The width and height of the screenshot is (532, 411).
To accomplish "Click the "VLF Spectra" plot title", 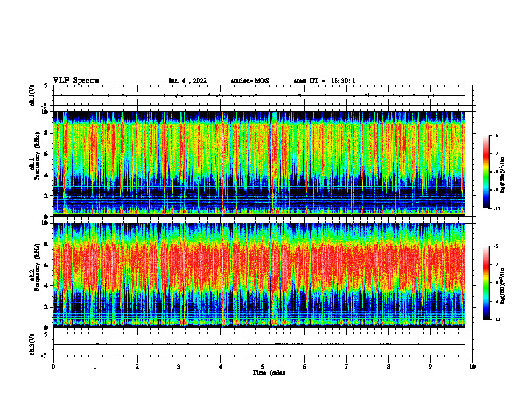I will click(x=76, y=81).
